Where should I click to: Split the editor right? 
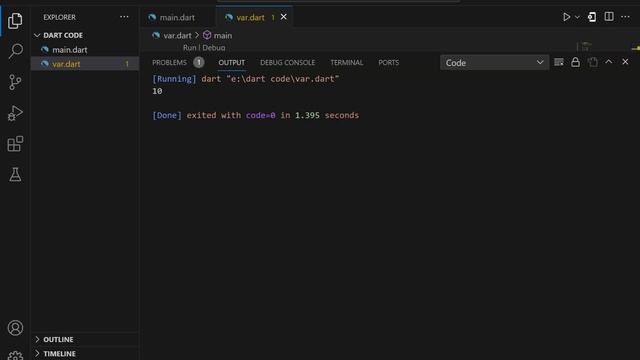[609, 17]
